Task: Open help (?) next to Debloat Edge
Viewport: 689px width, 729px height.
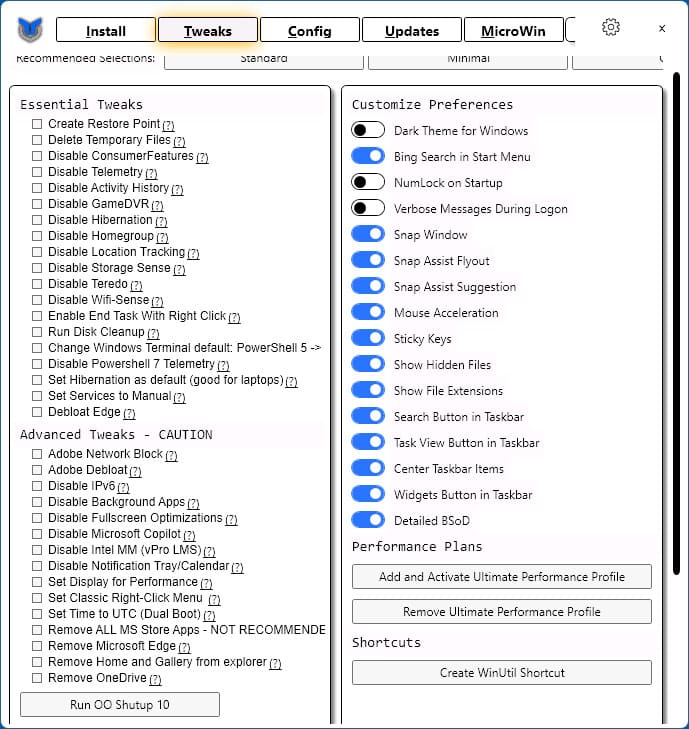Action: (129, 413)
